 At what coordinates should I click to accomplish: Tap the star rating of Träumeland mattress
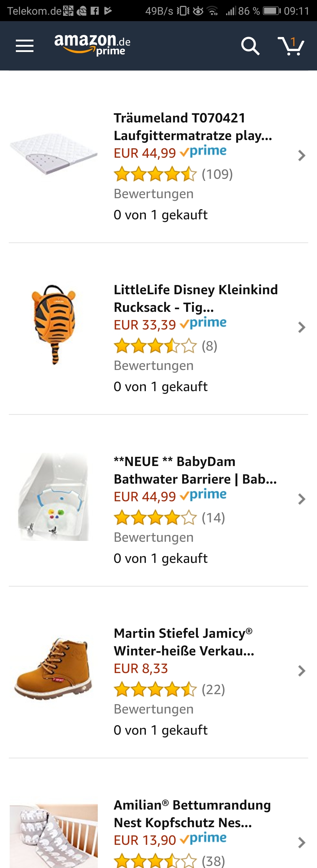coord(155,174)
